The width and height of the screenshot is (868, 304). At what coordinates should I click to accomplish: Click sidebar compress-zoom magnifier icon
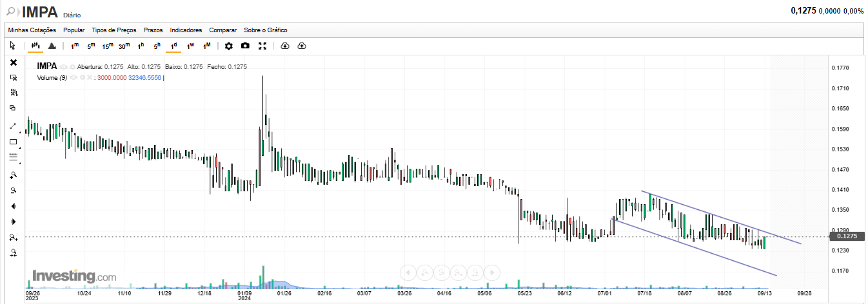click(13, 253)
